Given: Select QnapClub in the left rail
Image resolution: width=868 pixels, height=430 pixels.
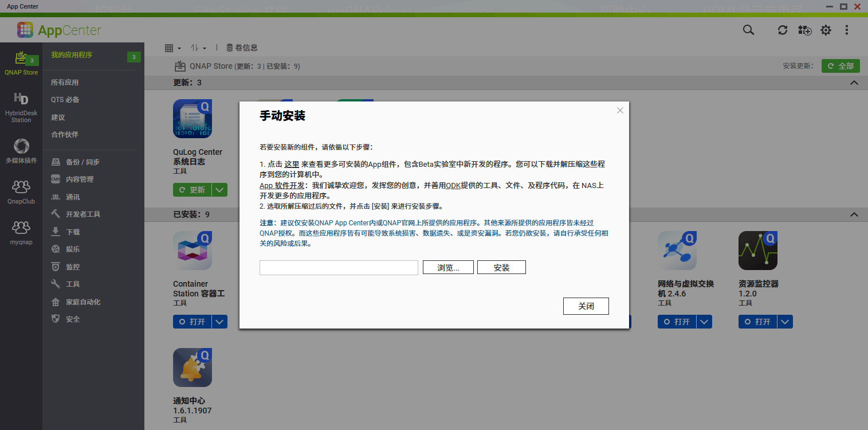Looking at the screenshot, I should click(x=21, y=192).
